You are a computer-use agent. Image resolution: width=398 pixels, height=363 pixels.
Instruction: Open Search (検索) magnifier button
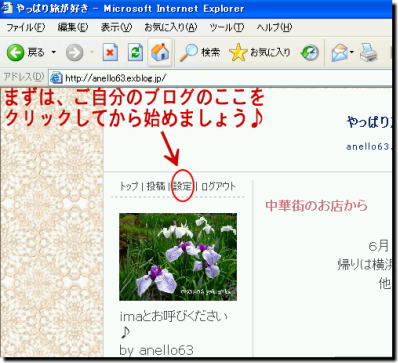click(200, 52)
